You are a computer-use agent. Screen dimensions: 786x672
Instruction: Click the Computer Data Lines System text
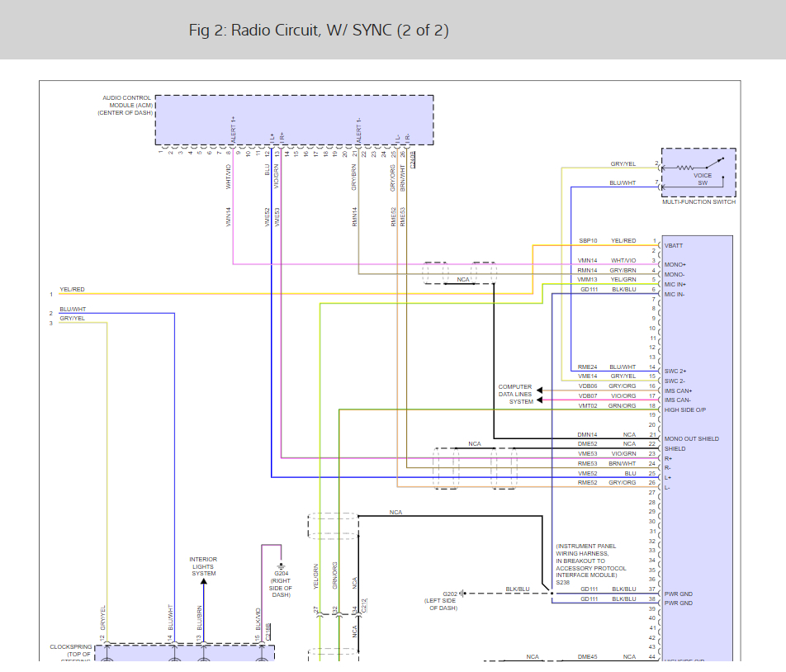(x=515, y=395)
